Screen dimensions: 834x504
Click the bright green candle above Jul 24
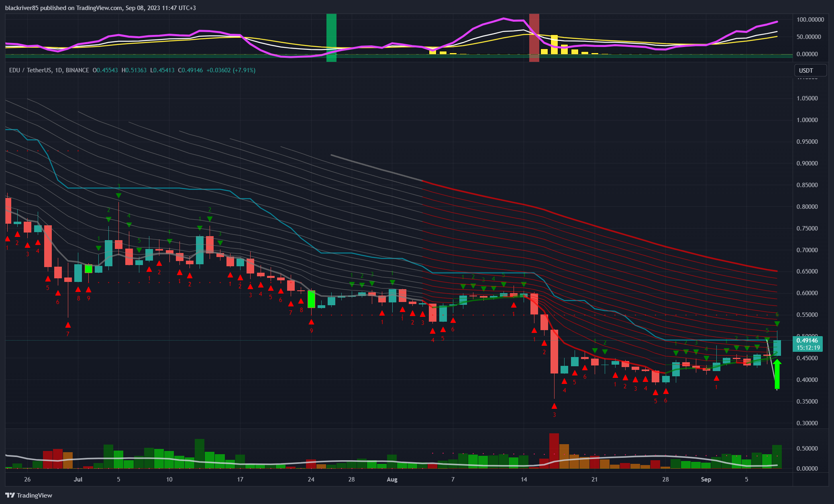click(x=311, y=299)
